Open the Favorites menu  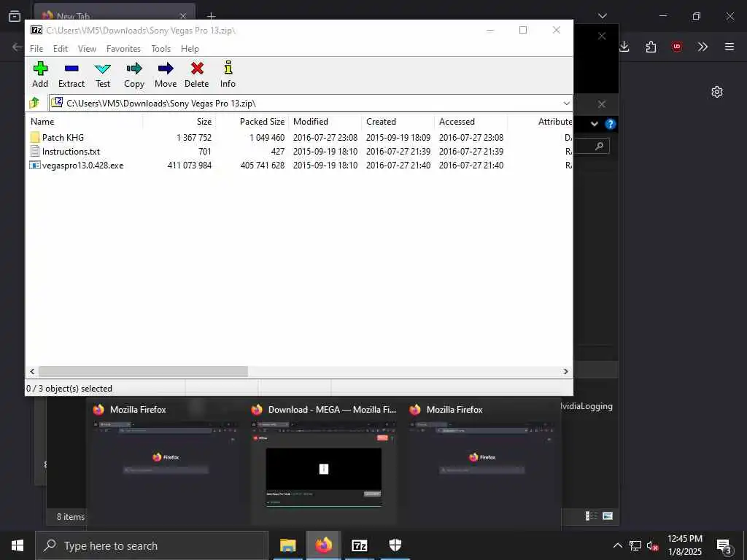tap(123, 49)
